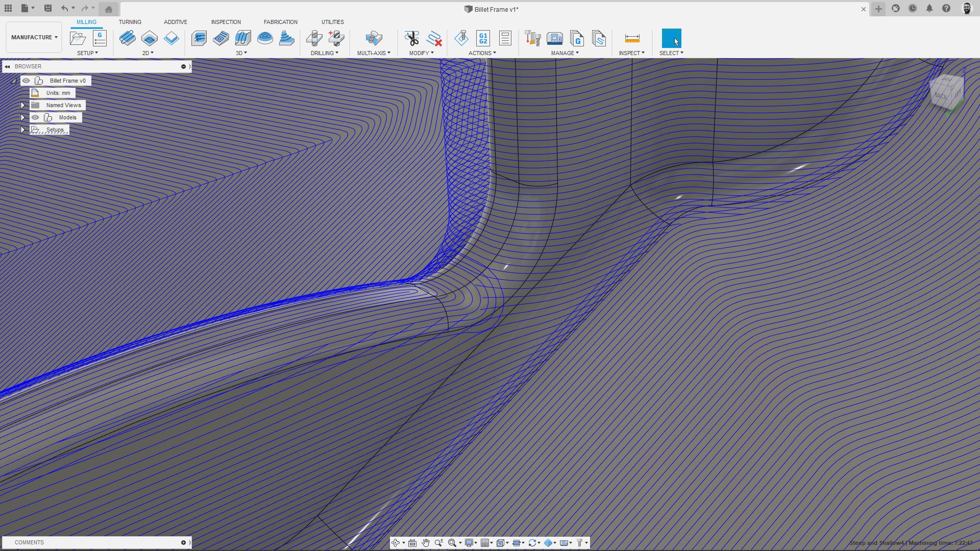The height and width of the screenshot is (551, 980).
Task: Open the COMMENTS panel
Action: 29,542
